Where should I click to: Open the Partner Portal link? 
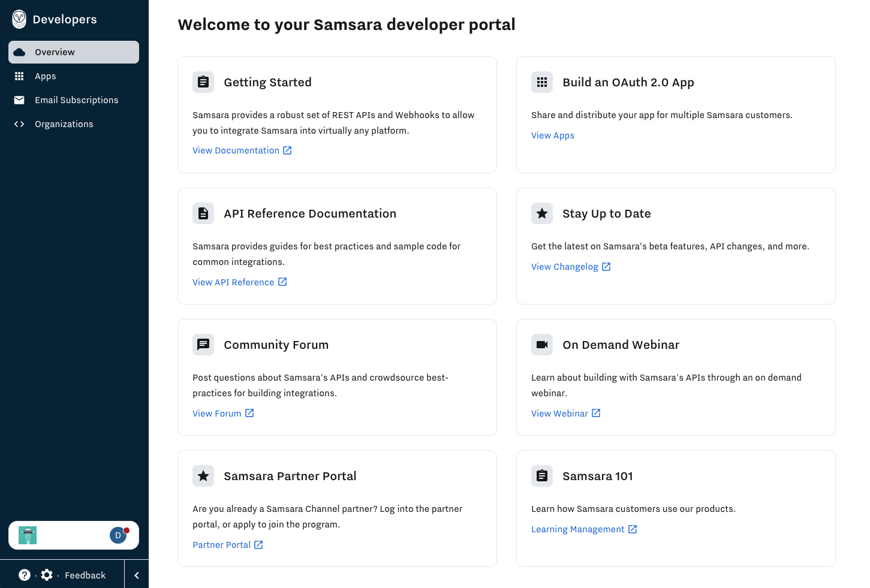[x=221, y=545]
